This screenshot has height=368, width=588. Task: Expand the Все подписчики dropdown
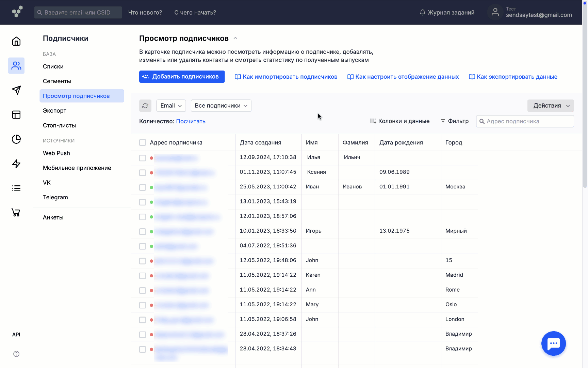pos(221,106)
